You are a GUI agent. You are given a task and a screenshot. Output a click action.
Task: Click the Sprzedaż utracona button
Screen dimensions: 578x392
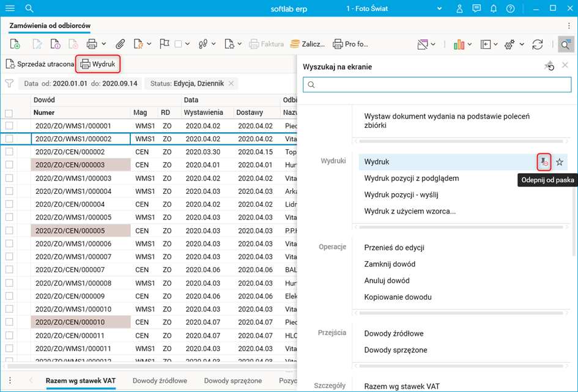40,64
